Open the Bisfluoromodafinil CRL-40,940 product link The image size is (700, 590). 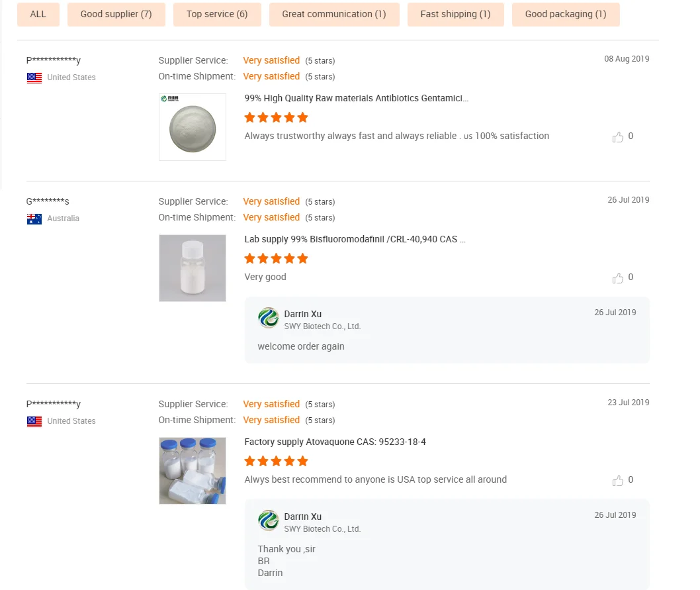coord(355,239)
